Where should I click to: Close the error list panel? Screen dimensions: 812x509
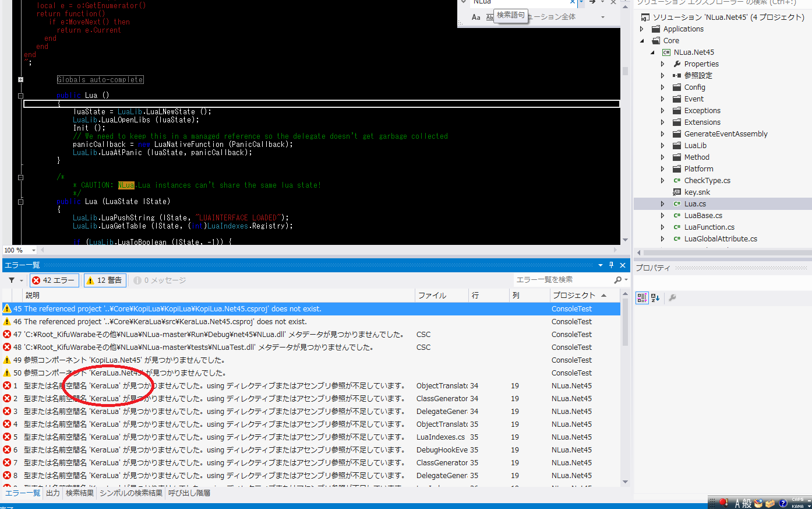(x=623, y=265)
